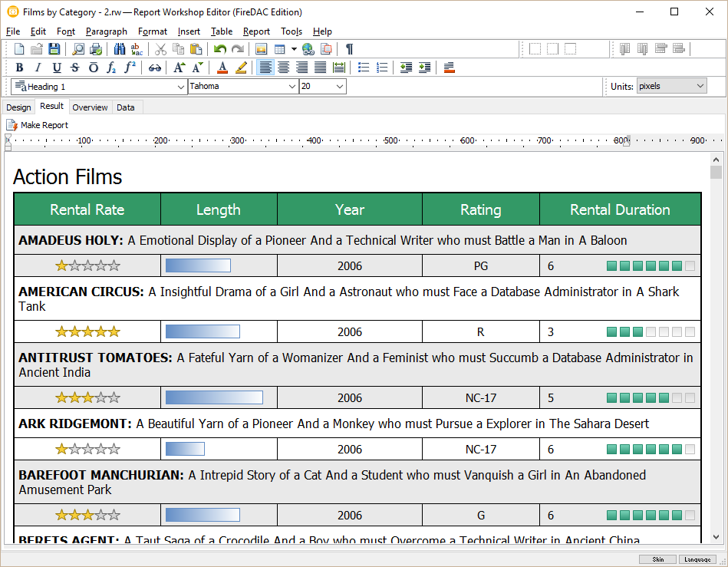Click the numbered list icon
This screenshot has height=567, width=728.
tap(382, 68)
